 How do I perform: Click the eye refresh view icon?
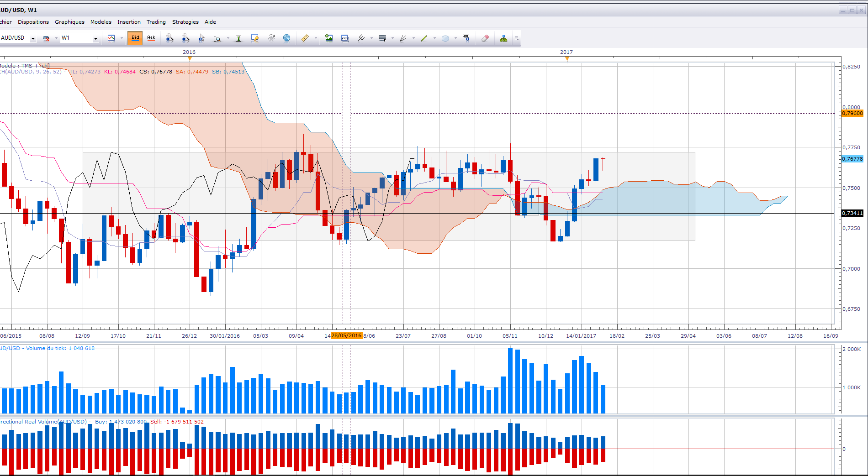[x=271, y=38]
